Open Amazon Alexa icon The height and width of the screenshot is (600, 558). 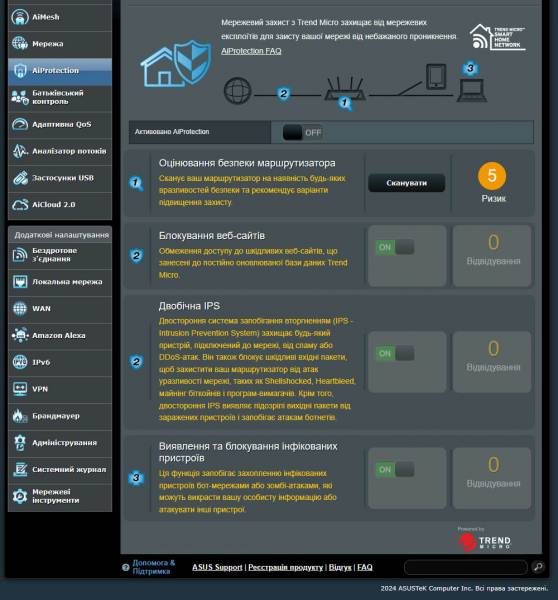(x=20, y=335)
